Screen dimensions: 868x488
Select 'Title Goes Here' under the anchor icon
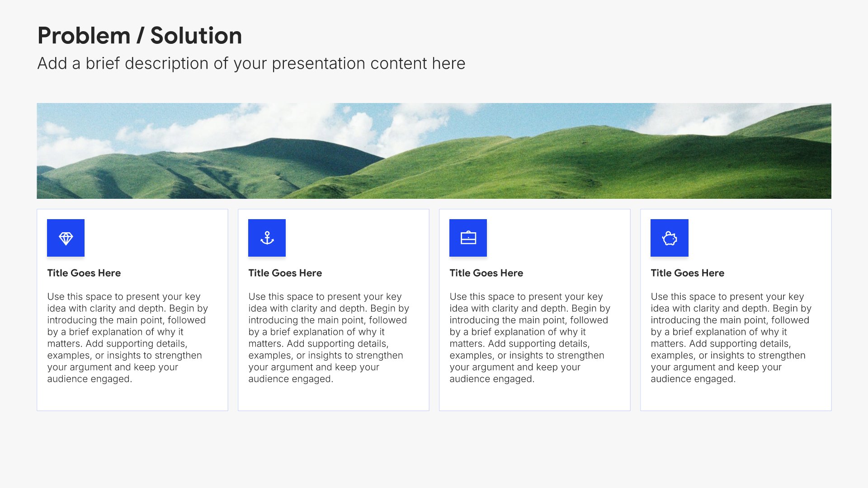click(x=285, y=273)
